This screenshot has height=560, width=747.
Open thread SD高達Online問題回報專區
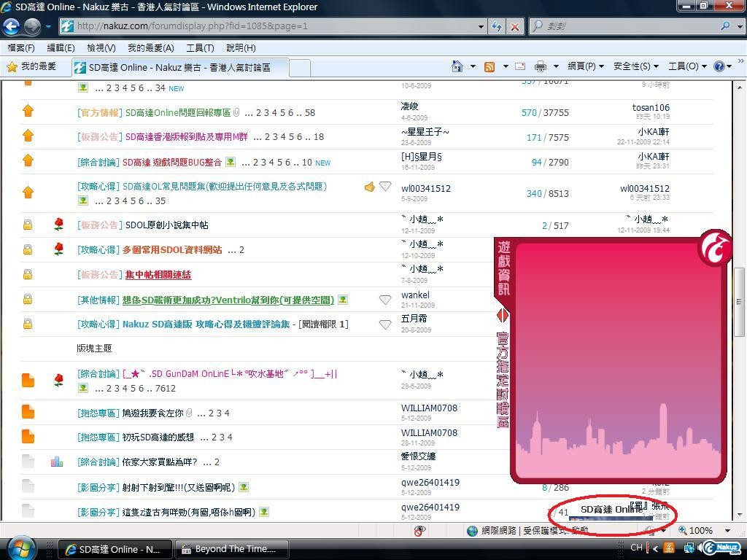point(178,113)
